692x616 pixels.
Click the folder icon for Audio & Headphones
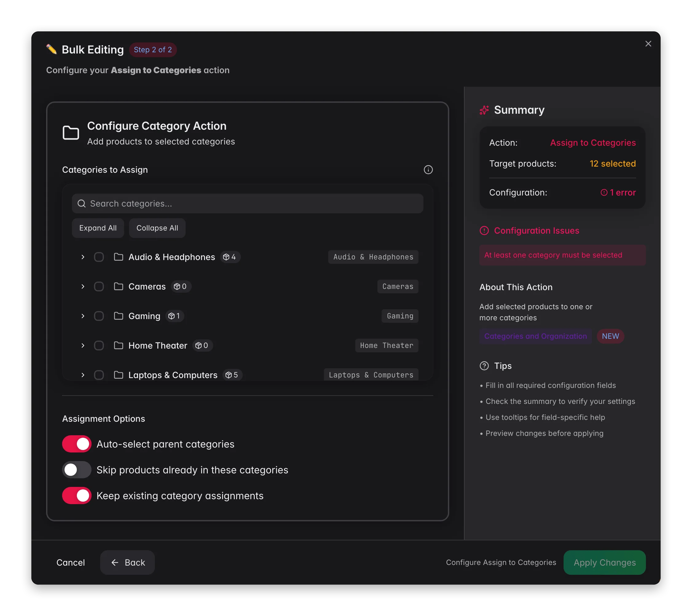coord(119,257)
